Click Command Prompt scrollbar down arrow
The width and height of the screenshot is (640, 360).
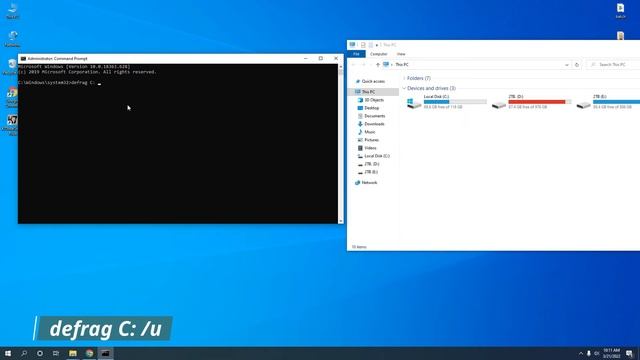[341, 221]
